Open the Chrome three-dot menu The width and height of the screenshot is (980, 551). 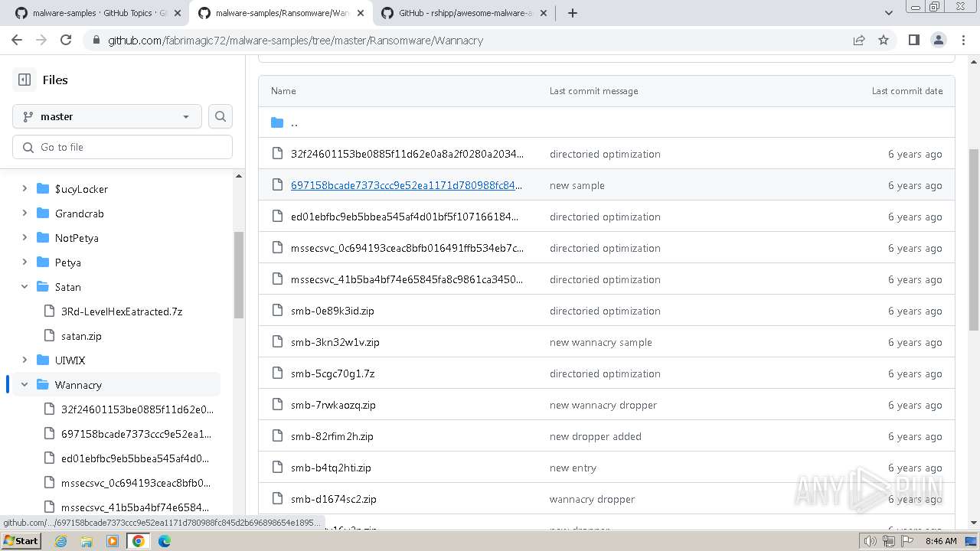click(x=962, y=40)
